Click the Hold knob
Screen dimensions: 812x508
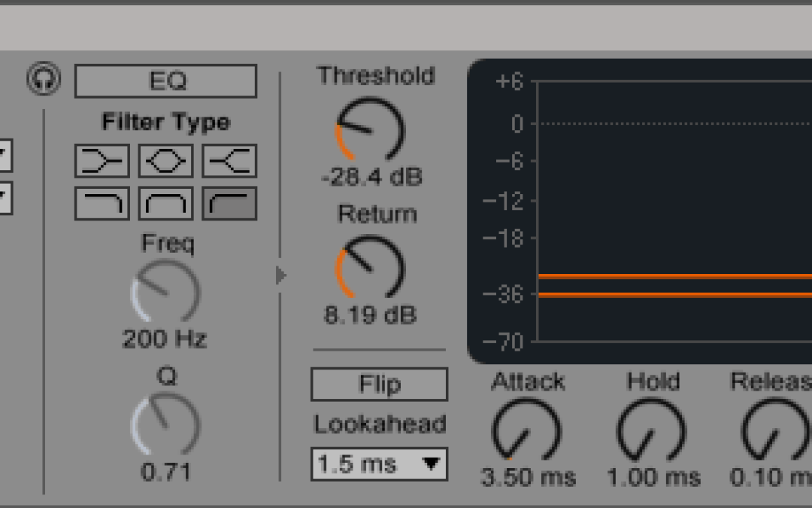click(x=651, y=430)
